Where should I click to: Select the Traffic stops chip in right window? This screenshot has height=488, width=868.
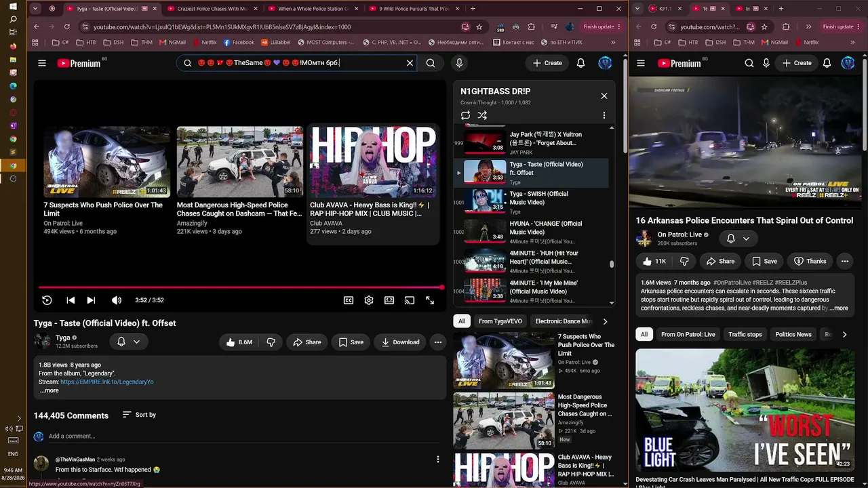coord(745,334)
